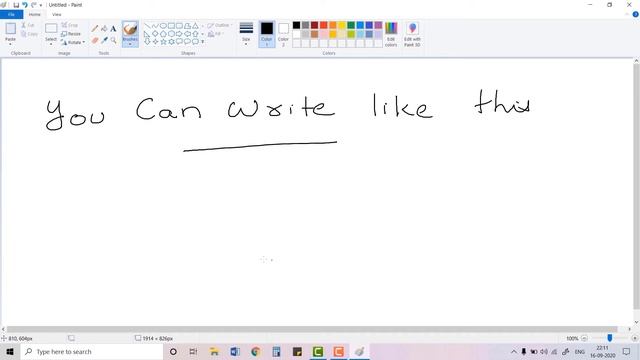
Task: Open Customize Quick Access Toolbar dropdown
Action: (x=41, y=5)
